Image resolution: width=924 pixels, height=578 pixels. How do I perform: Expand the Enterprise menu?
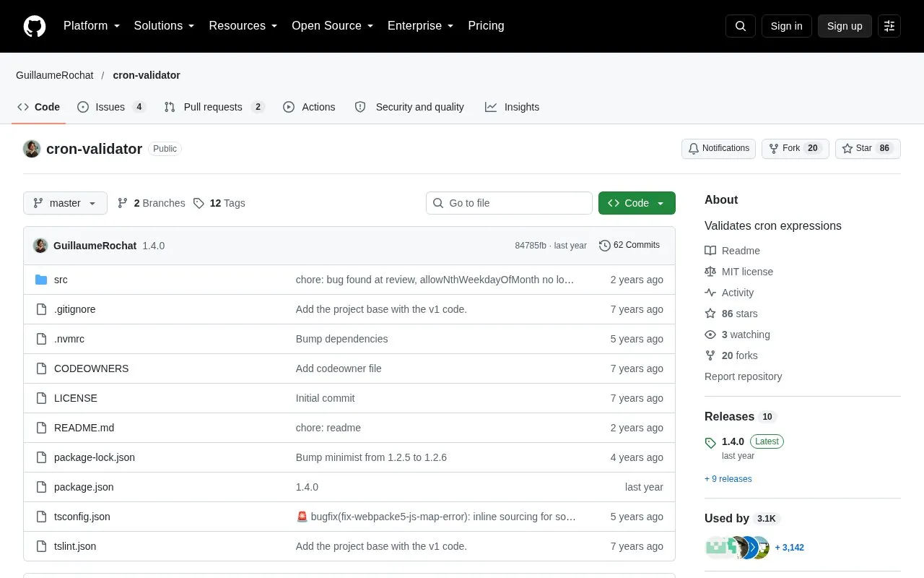pyautogui.click(x=421, y=26)
